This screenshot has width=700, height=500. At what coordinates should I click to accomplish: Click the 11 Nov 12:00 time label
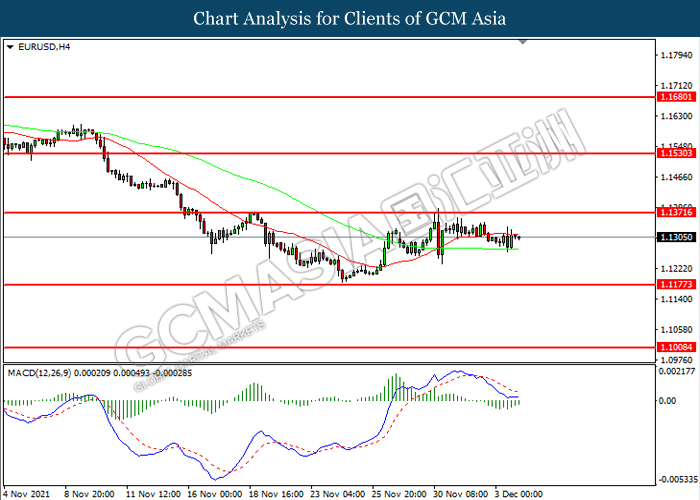click(153, 494)
